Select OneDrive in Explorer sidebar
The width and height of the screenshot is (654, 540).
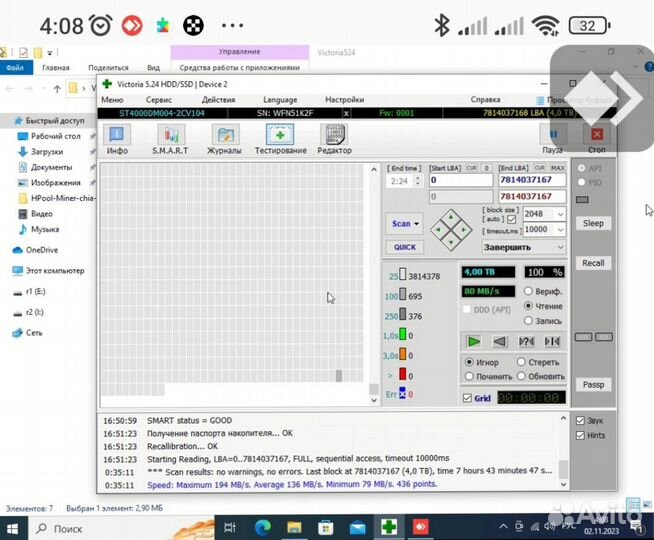(x=42, y=250)
